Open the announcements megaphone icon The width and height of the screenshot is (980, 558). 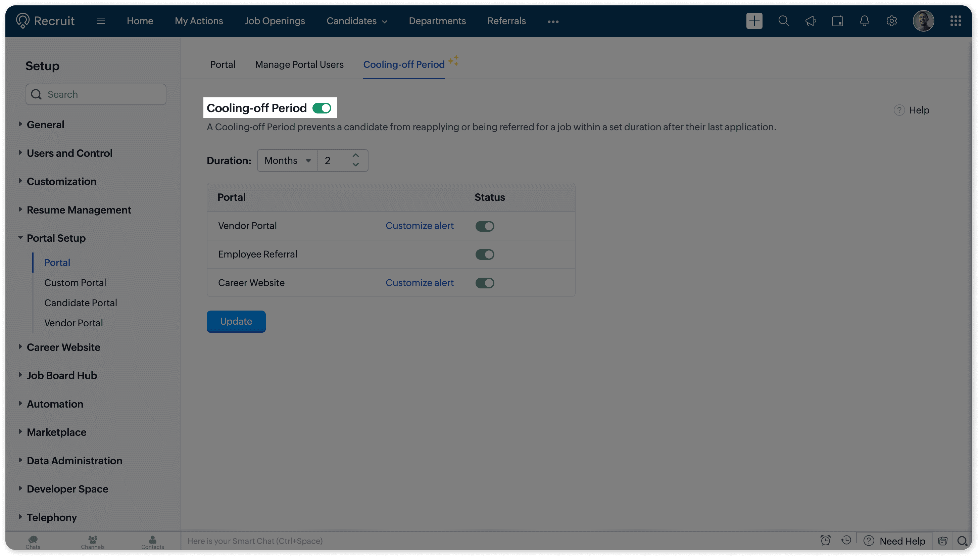tap(810, 21)
